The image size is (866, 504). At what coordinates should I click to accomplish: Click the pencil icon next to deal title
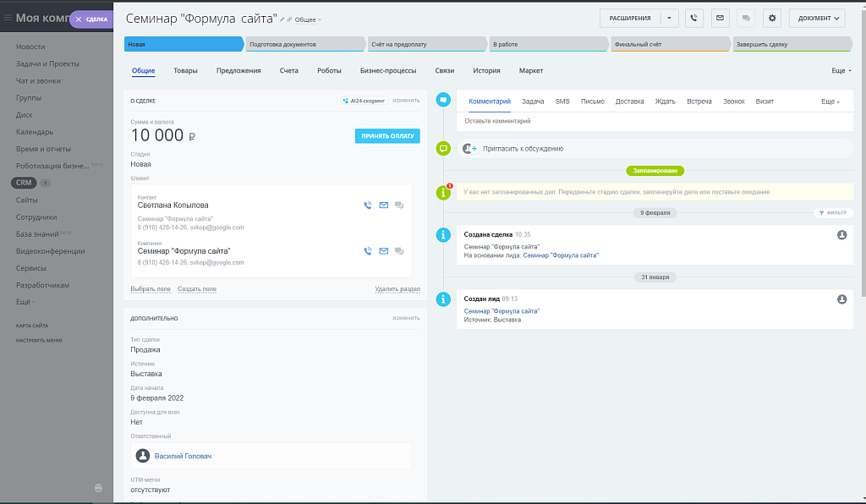click(283, 19)
